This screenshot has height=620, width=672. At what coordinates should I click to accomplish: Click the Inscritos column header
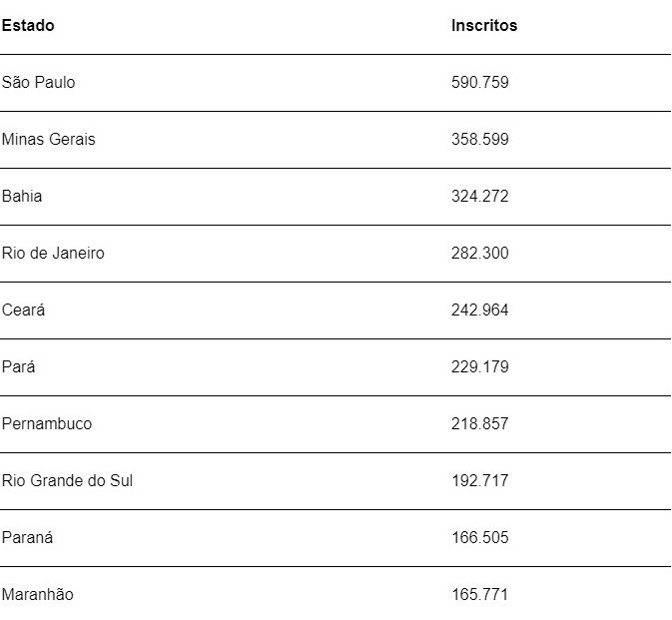pyautogui.click(x=484, y=25)
